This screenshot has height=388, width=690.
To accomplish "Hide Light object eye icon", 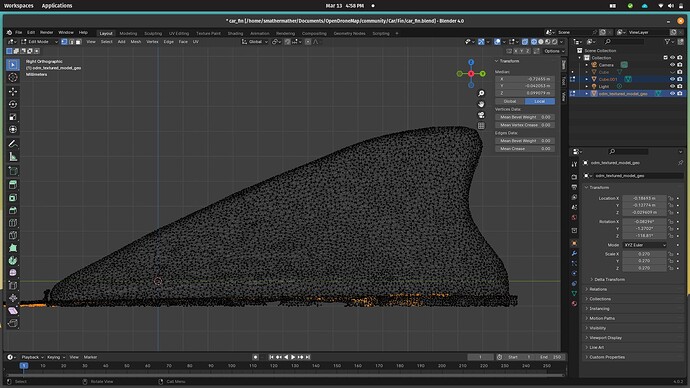I will pos(672,86).
